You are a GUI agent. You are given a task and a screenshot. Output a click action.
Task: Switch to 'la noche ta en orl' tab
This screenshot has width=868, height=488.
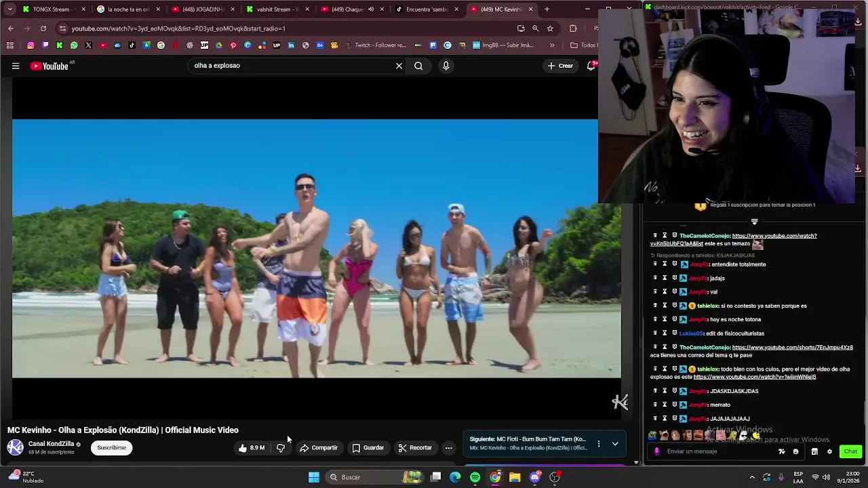pyautogui.click(x=127, y=9)
